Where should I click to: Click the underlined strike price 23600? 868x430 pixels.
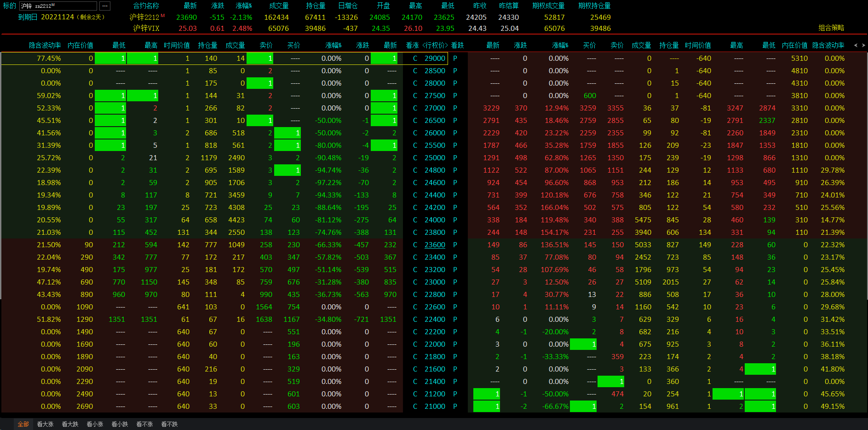click(x=435, y=245)
